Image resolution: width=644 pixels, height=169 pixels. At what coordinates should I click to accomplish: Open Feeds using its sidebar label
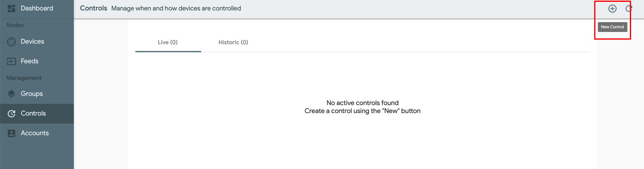(x=30, y=61)
